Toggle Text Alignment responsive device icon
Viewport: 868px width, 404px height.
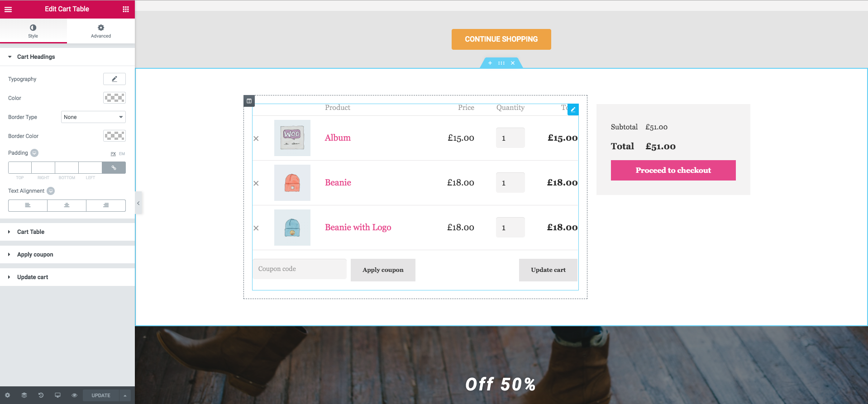(51, 191)
